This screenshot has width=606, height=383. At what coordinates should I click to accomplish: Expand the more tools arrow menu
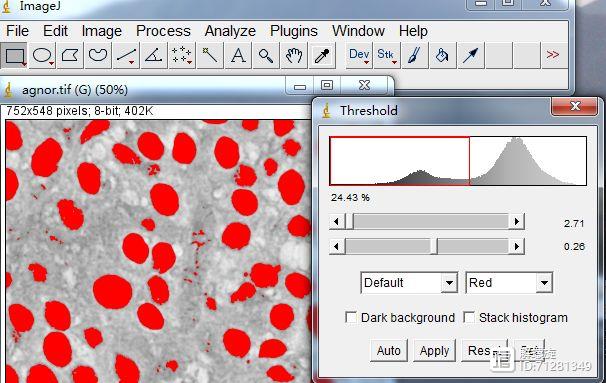553,56
